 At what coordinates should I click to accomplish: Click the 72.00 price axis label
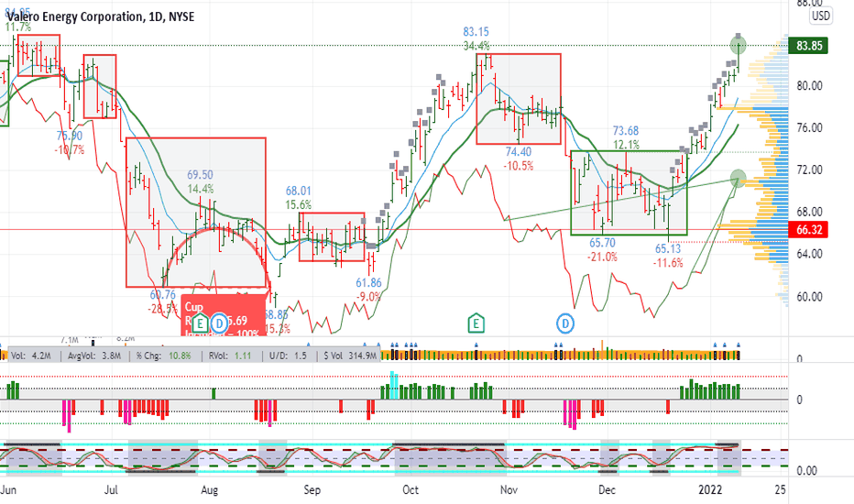coord(809,170)
